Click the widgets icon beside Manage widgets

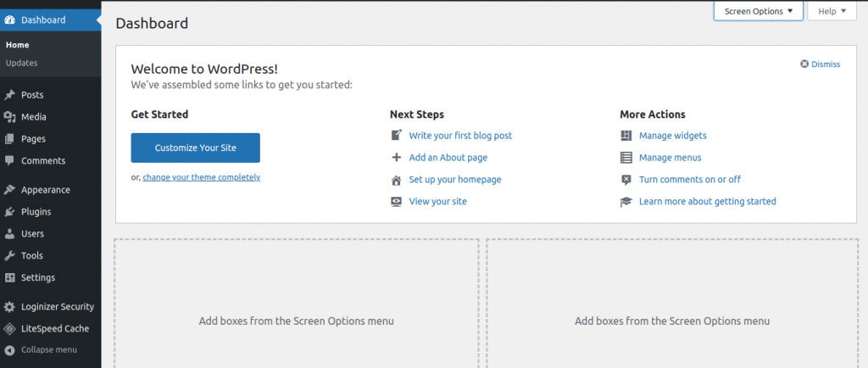626,136
